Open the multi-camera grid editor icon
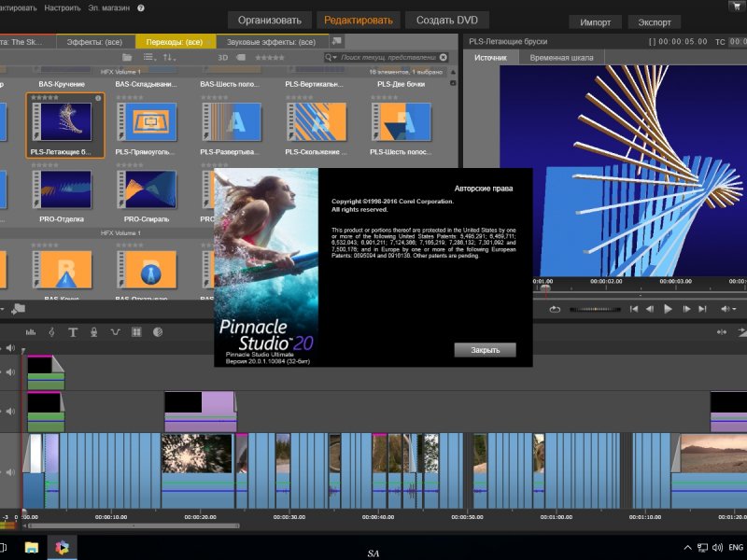 click(x=136, y=332)
